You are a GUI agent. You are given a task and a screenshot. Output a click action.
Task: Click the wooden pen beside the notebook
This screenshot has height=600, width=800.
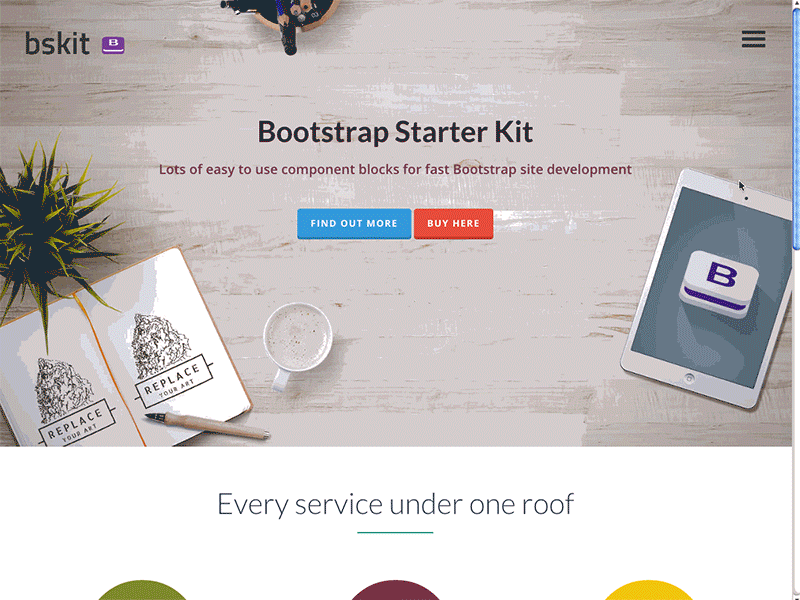click(x=208, y=425)
